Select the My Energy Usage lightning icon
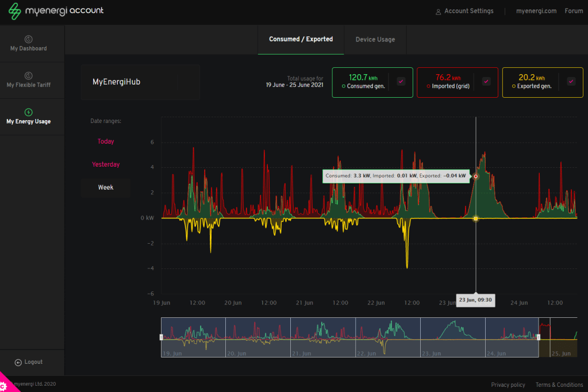This screenshot has width=588, height=392. (28, 112)
